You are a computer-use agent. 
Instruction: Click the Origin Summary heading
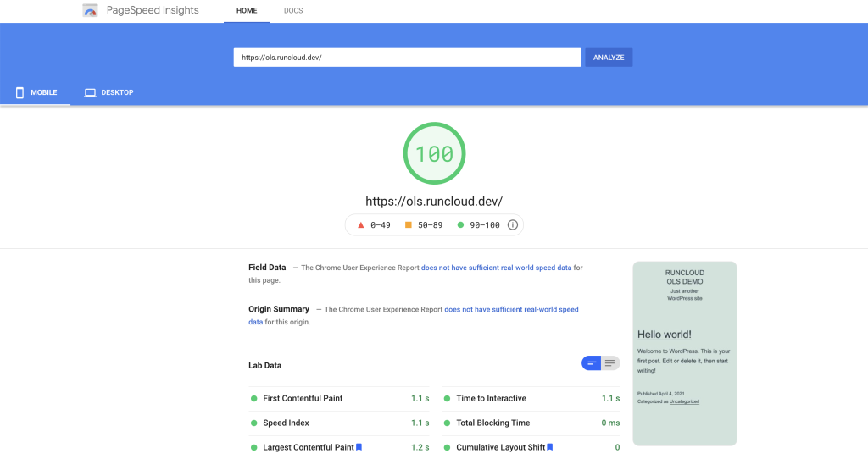[278, 309]
